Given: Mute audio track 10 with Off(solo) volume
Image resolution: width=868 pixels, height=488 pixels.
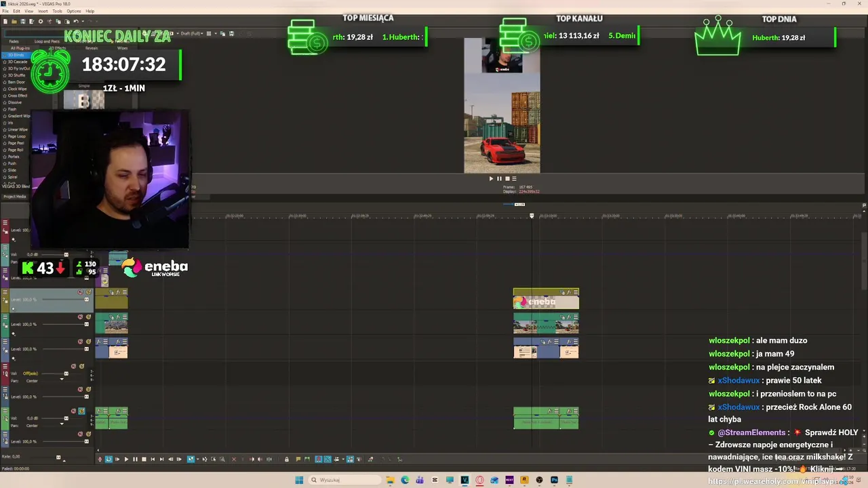Looking at the screenshot, I should click(x=73, y=366).
